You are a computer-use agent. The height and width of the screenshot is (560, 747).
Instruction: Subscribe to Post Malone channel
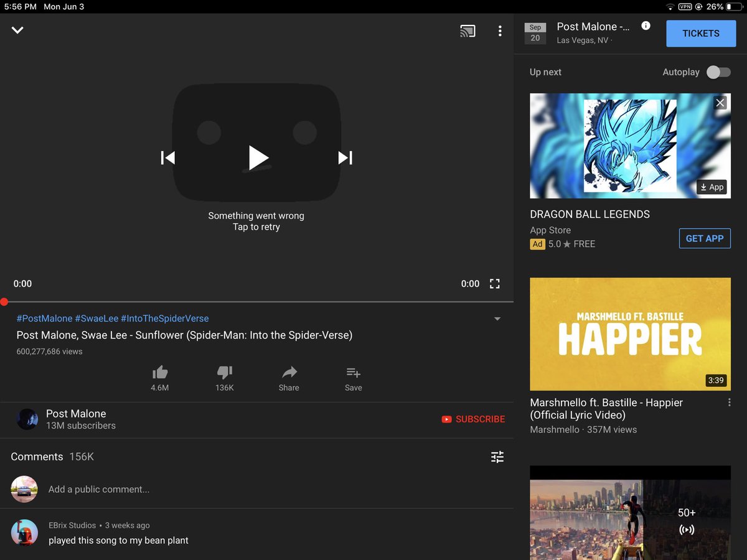coord(473,419)
